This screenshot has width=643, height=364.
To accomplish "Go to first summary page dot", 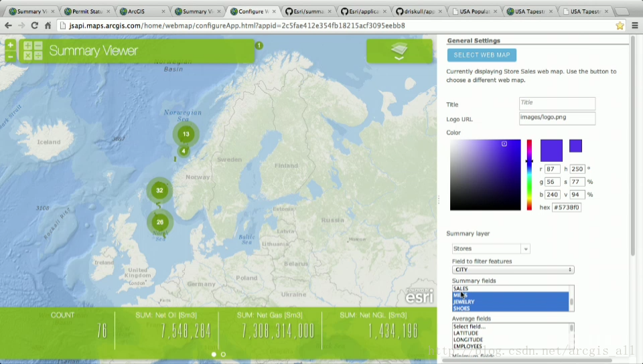I will point(214,354).
